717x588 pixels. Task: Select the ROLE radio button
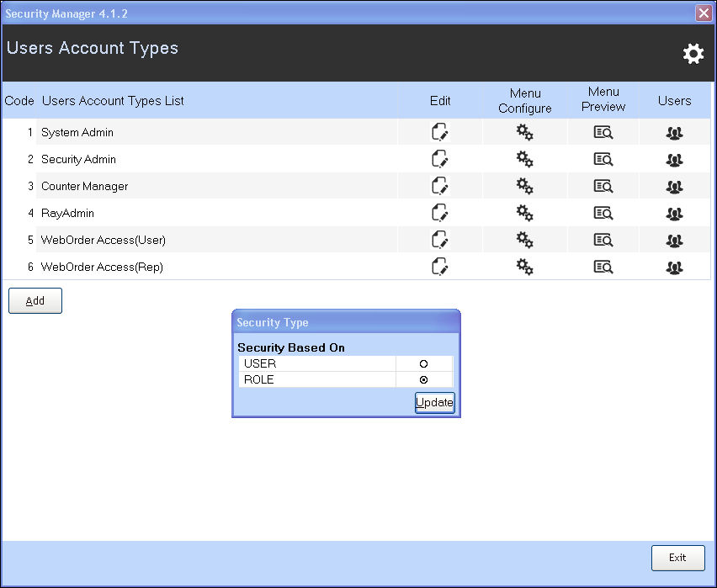coord(423,379)
